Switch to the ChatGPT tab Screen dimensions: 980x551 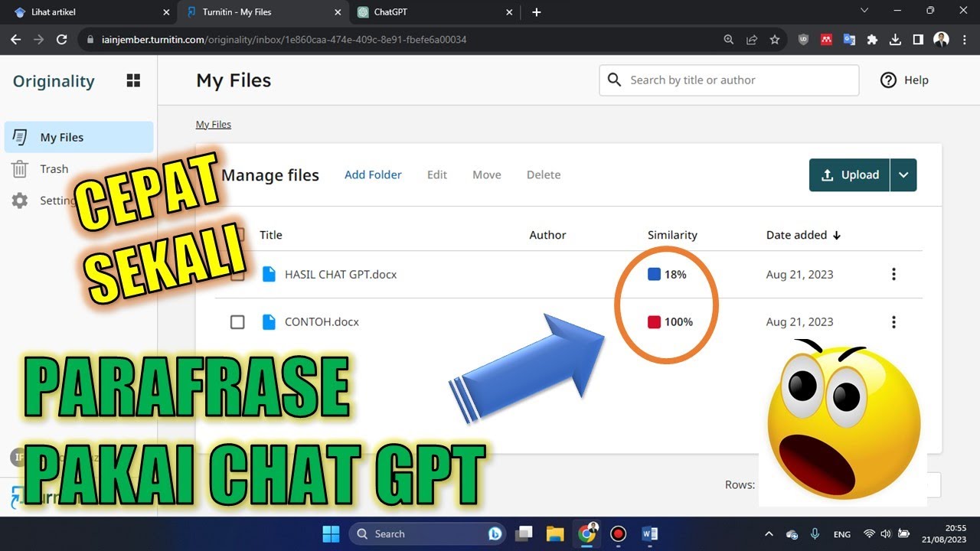point(434,12)
